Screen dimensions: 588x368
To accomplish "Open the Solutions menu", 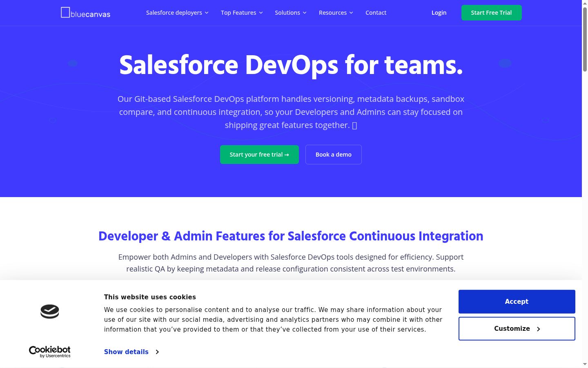I will [x=291, y=13].
